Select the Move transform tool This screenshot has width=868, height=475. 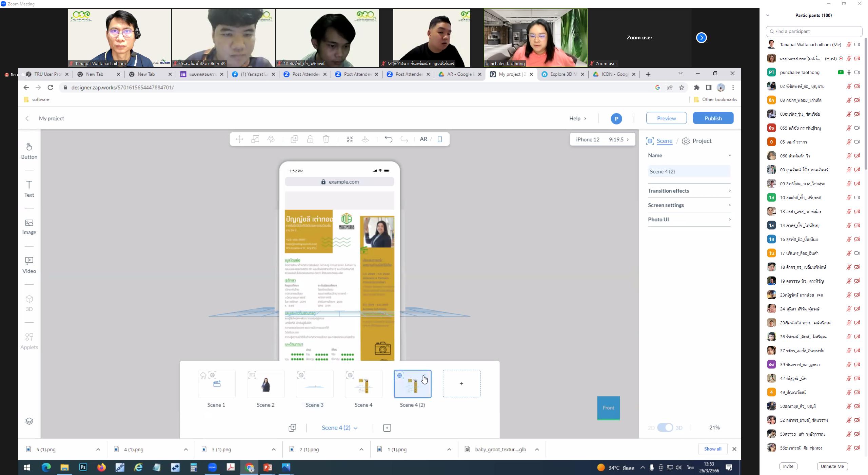click(x=239, y=139)
